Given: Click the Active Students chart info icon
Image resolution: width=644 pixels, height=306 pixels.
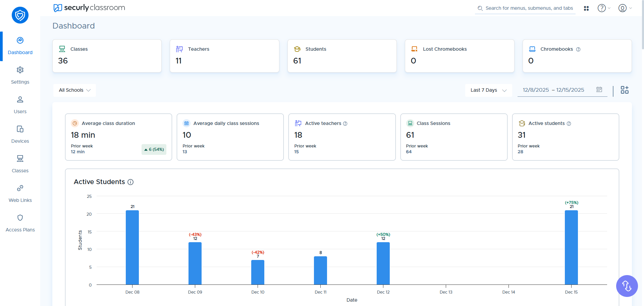Looking at the screenshot, I should tap(131, 182).
